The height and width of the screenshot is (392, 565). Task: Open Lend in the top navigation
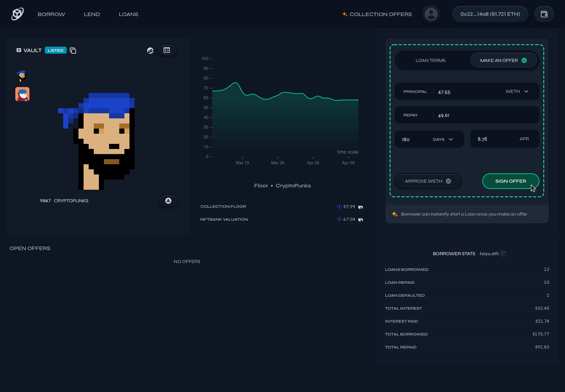[92, 14]
